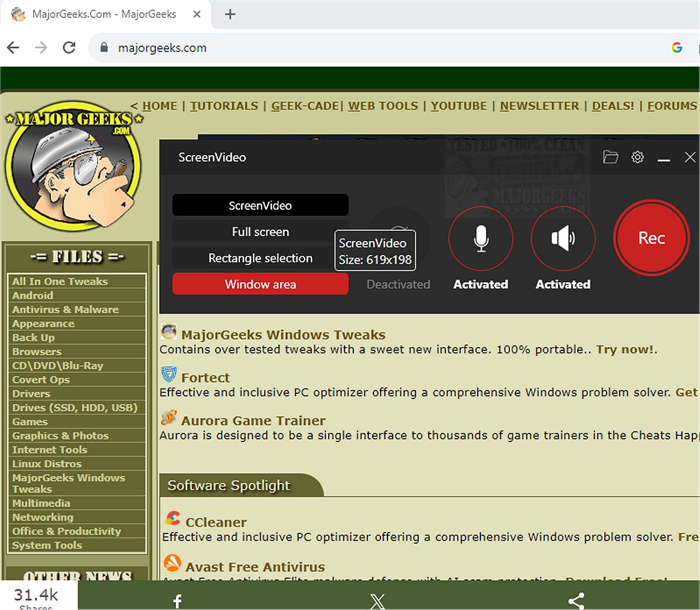This screenshot has height=610, width=700.
Task: Click the Google icon in the address bar
Action: 677,48
